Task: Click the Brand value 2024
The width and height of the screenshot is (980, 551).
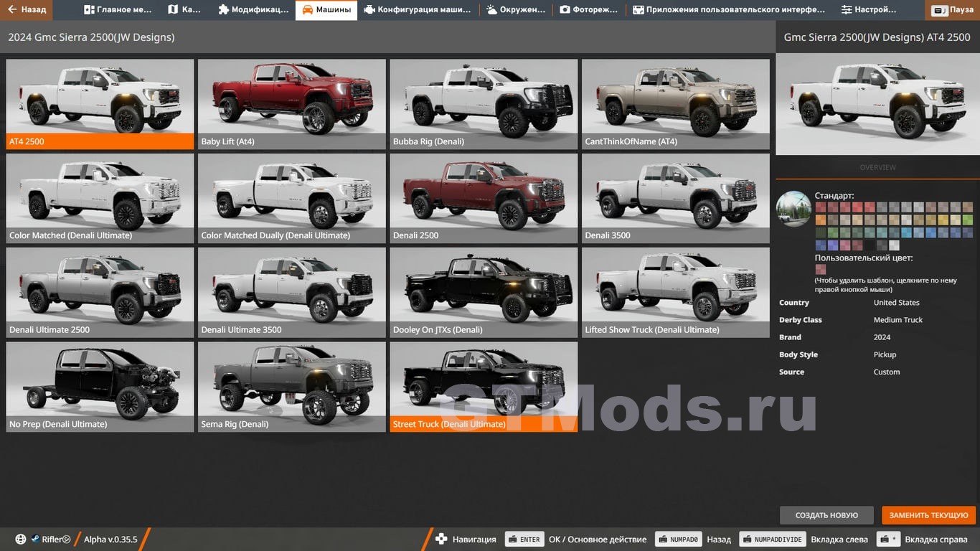Action: [x=882, y=337]
